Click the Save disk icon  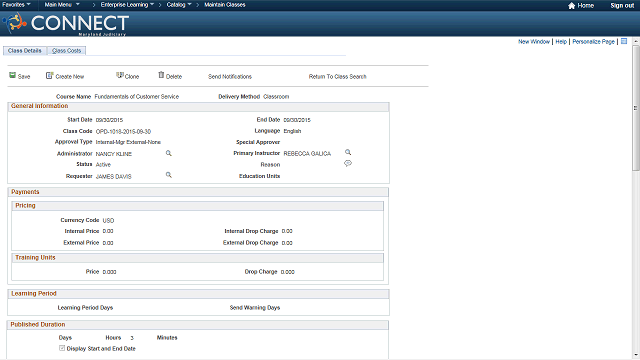coord(13,76)
